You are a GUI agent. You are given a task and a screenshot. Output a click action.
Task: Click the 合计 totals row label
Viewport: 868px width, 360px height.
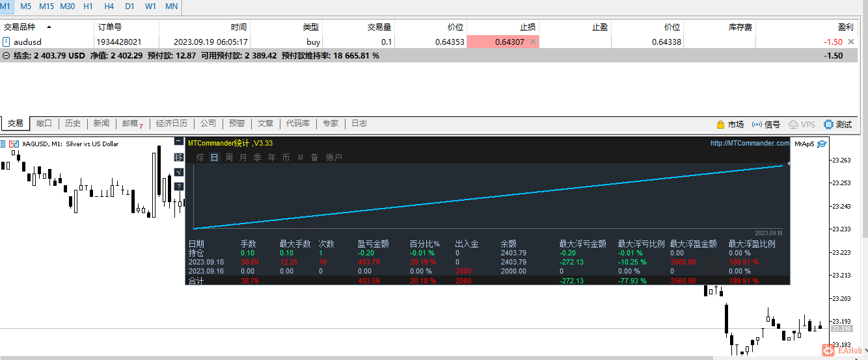click(x=196, y=281)
